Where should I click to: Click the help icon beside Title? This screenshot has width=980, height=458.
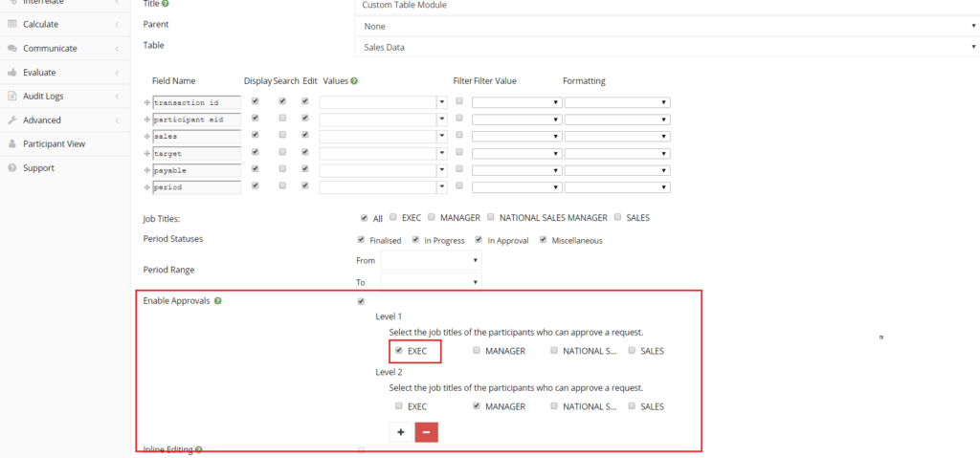(166, 4)
